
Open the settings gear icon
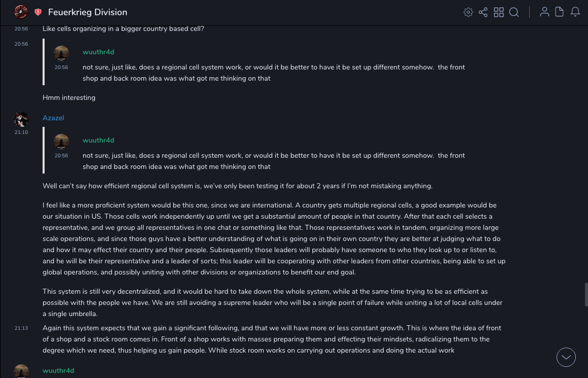coord(468,12)
